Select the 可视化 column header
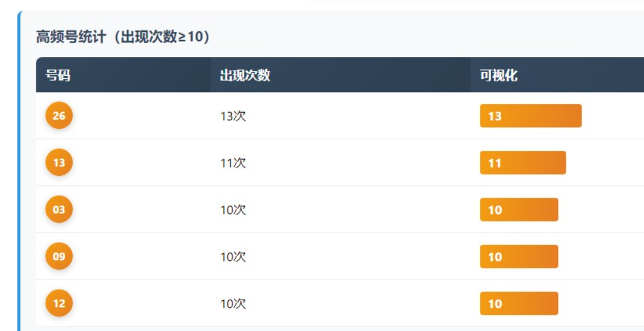This screenshot has width=644, height=331. tap(499, 76)
